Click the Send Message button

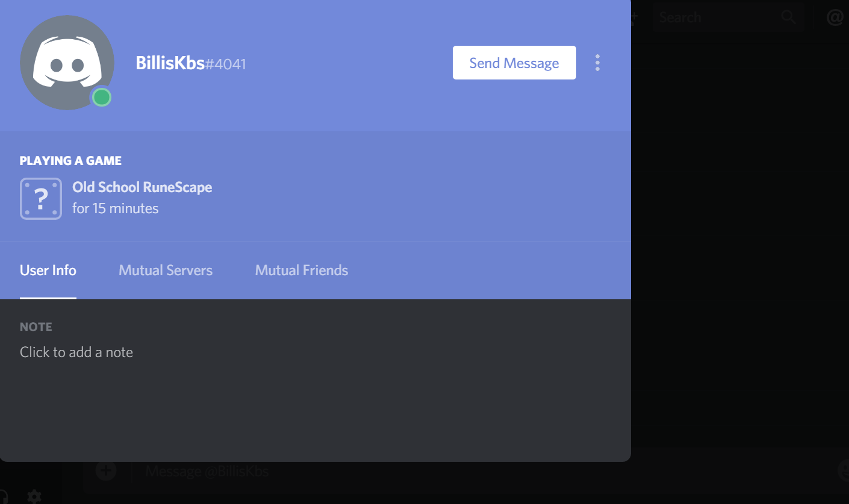point(514,63)
